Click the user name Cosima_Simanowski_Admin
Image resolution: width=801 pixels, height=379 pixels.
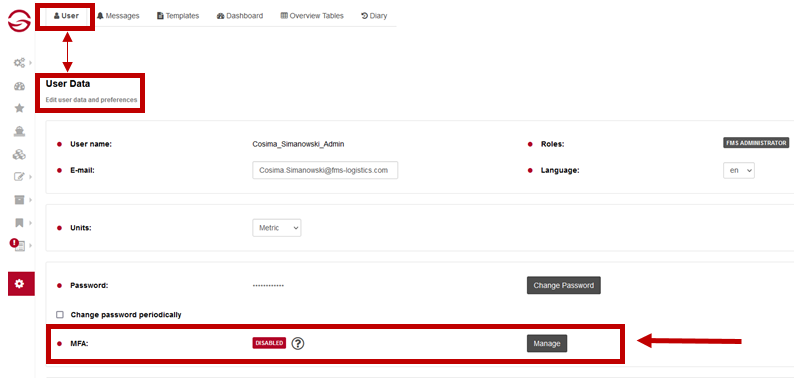click(x=298, y=144)
